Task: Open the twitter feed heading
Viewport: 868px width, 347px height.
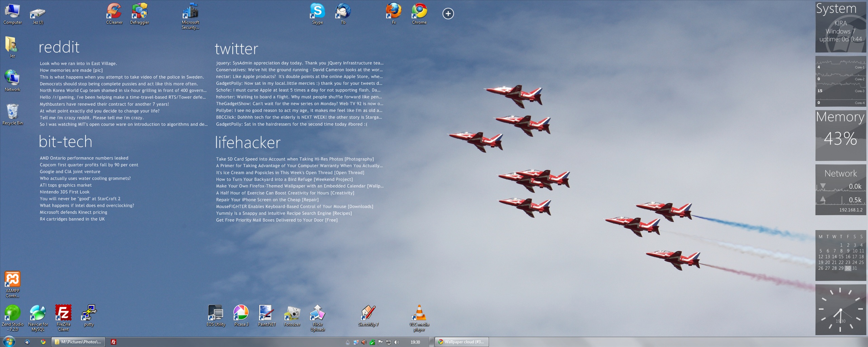Action: point(236,48)
